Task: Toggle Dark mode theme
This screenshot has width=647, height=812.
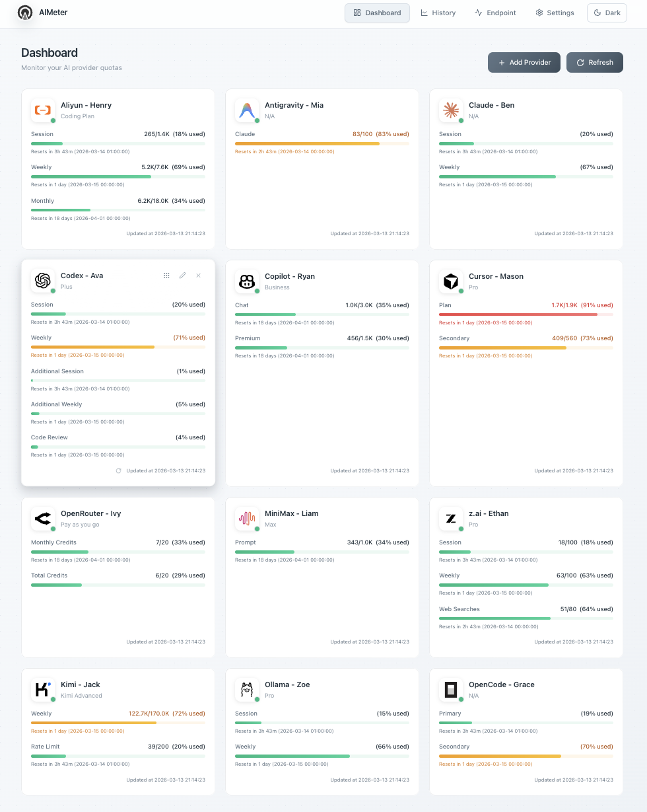Action: click(x=607, y=13)
